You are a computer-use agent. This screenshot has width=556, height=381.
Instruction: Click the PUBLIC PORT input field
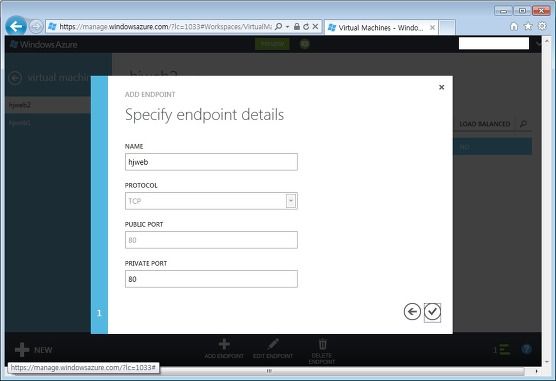click(x=211, y=240)
